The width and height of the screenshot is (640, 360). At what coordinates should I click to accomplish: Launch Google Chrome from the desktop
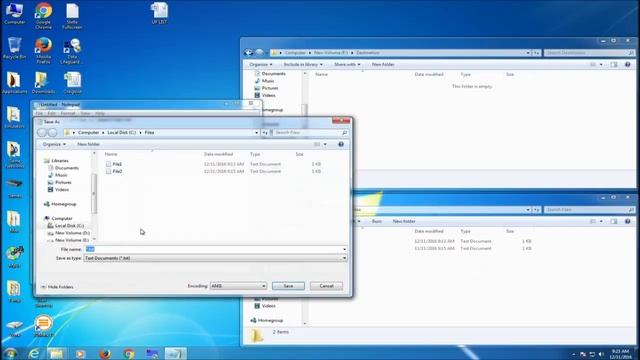click(x=43, y=16)
